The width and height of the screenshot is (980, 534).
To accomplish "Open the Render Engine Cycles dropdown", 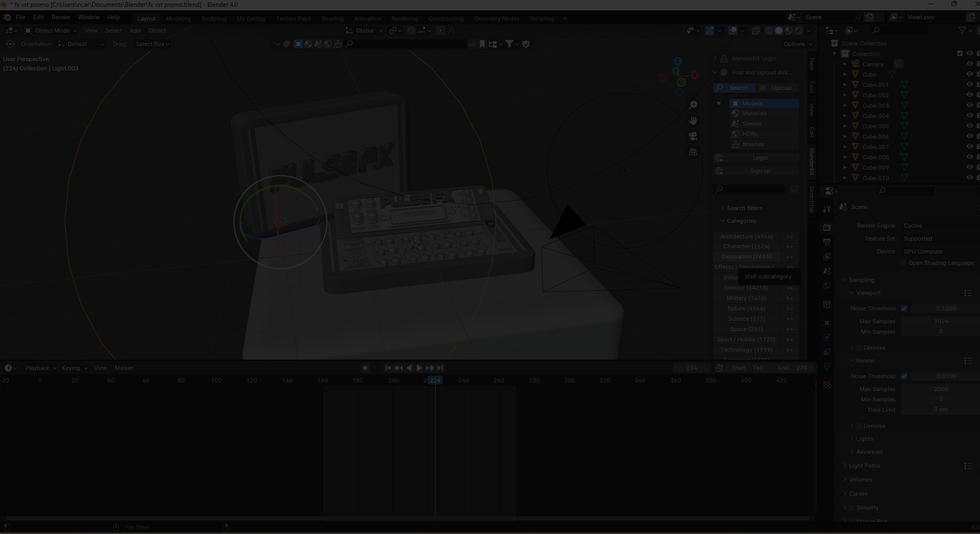I will (940, 226).
